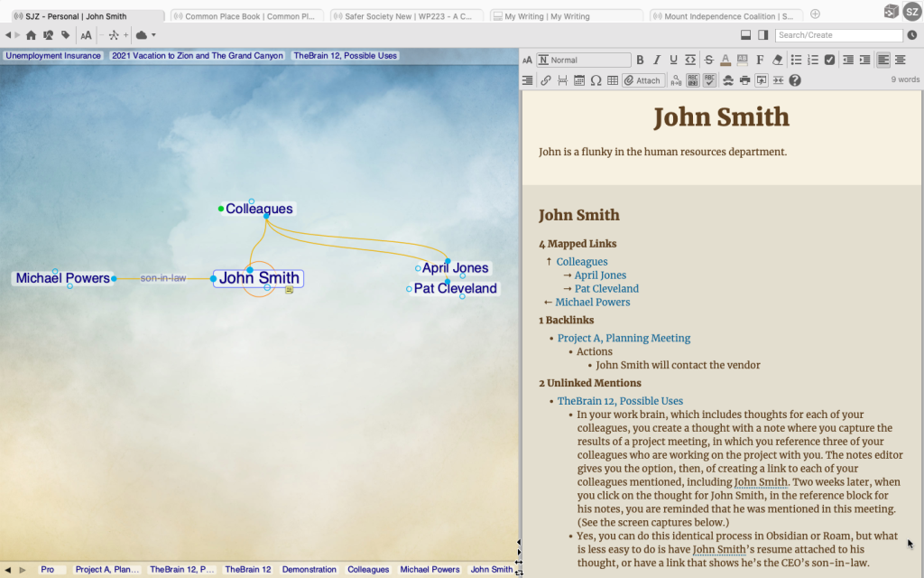924x578 pixels.
Task: Insert a checkbox list item
Action: point(829,60)
